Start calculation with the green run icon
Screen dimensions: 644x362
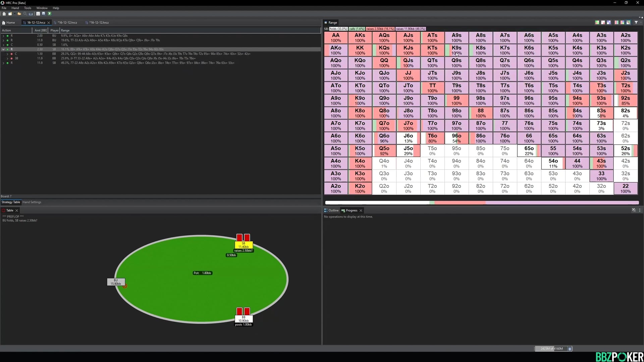click(49, 14)
